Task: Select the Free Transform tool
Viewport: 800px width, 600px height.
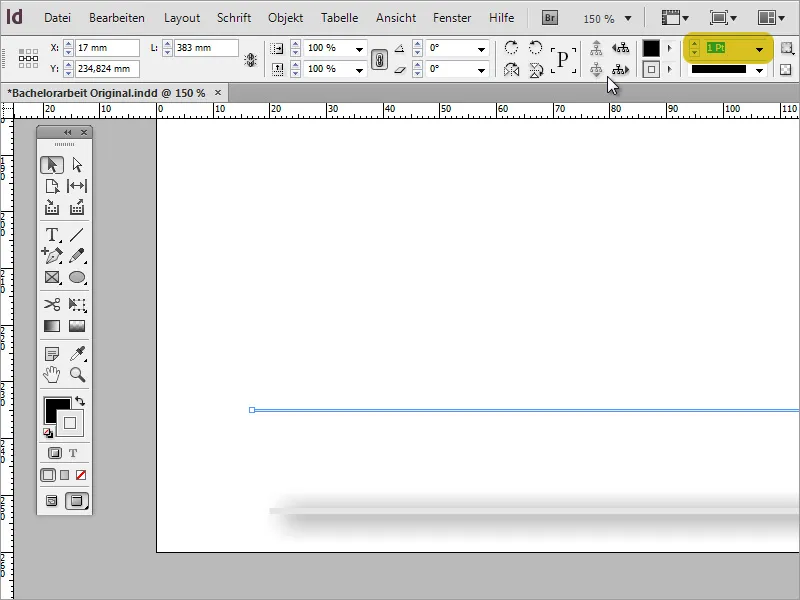Action: coord(77,305)
